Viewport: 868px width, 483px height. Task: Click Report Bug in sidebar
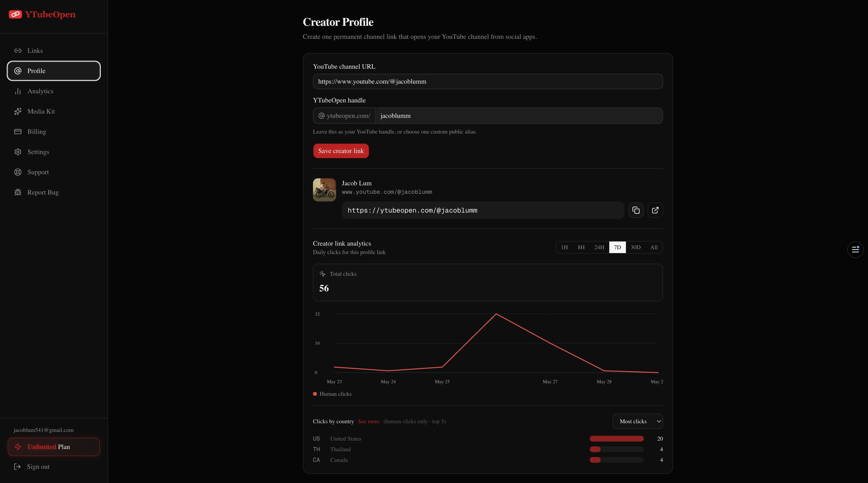pos(54,192)
